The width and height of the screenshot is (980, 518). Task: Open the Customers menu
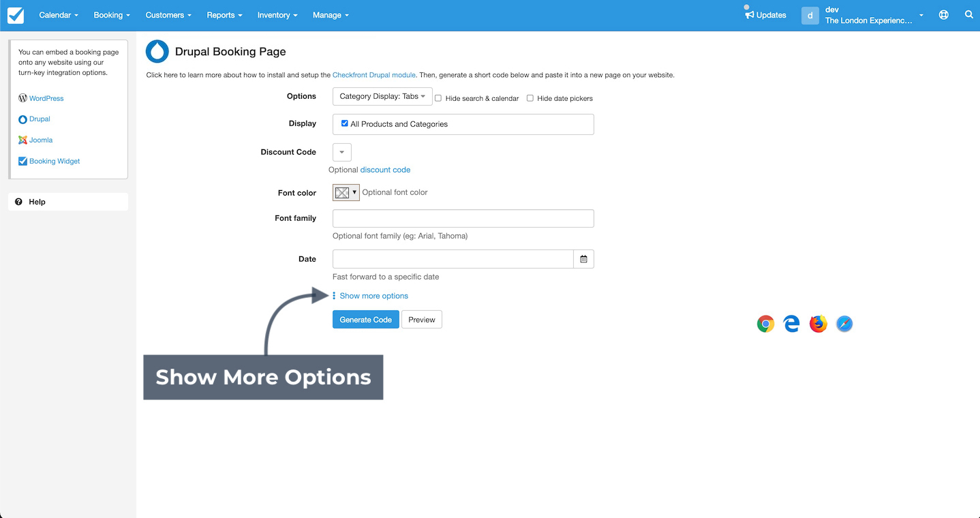(168, 15)
